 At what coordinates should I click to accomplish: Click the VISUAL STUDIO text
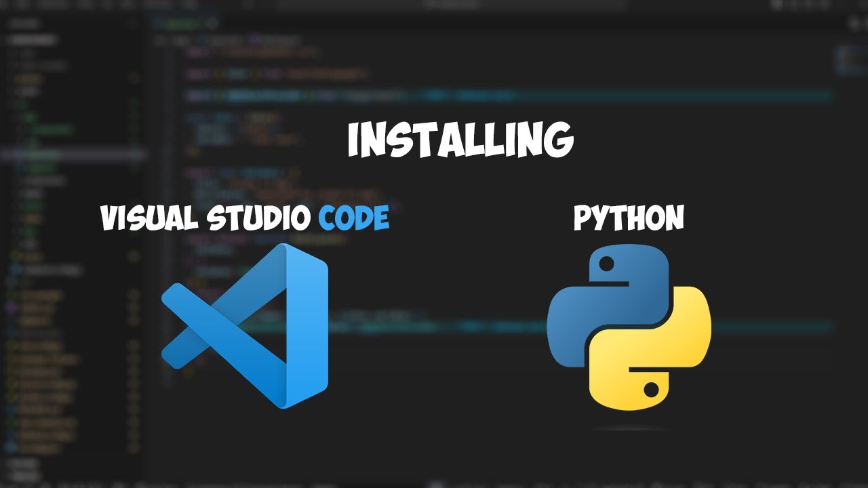click(x=207, y=218)
